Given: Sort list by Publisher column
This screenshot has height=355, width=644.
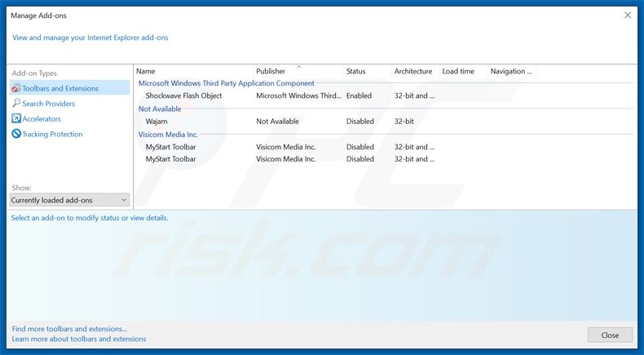Looking at the screenshot, I should (x=298, y=72).
